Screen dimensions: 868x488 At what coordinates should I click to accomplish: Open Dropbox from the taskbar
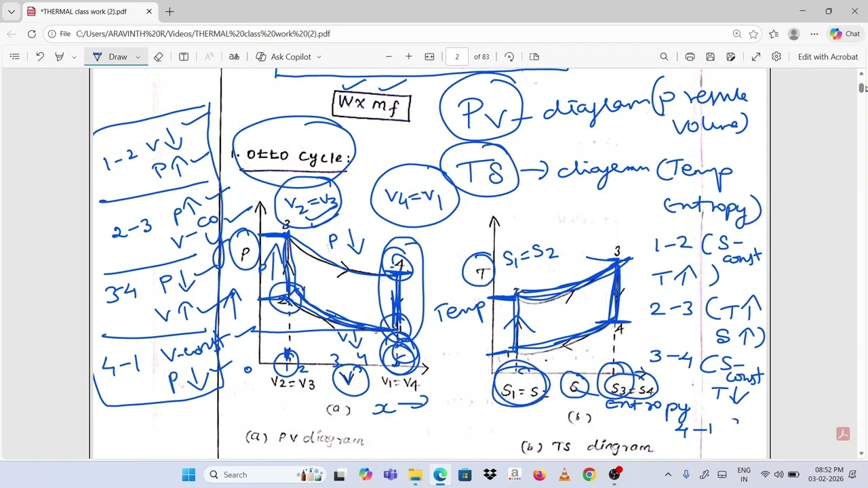(490, 474)
